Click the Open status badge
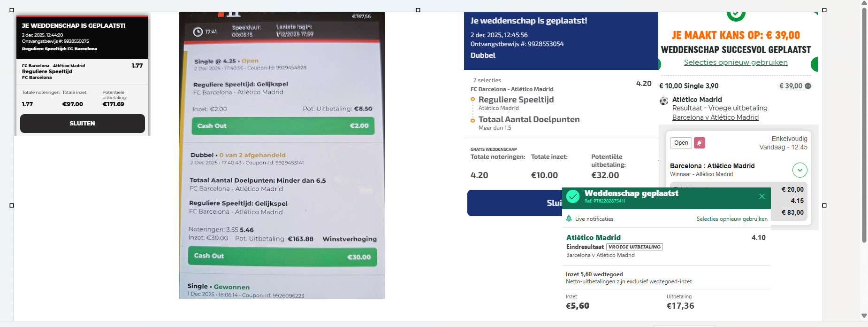The image size is (868, 327). [681, 143]
